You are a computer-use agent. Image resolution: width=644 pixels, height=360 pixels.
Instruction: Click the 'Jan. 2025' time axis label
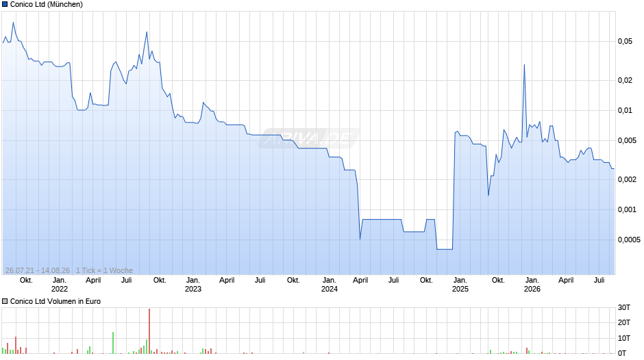tap(460, 285)
